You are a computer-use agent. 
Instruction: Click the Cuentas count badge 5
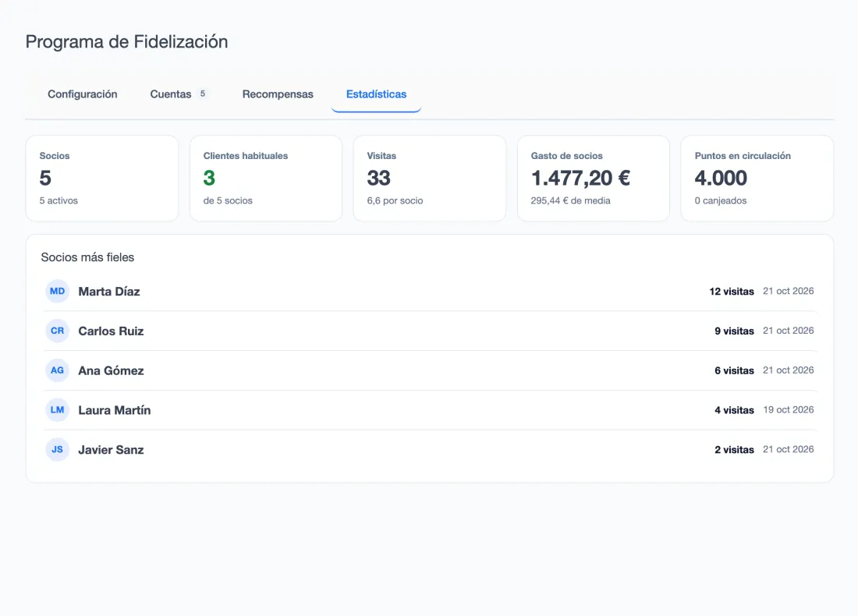pos(203,94)
